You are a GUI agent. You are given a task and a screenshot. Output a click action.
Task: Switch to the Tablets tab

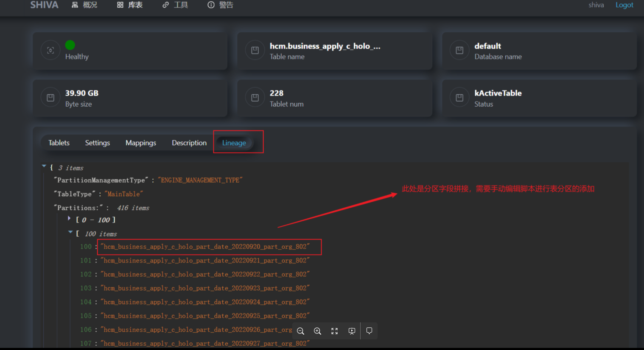click(59, 143)
